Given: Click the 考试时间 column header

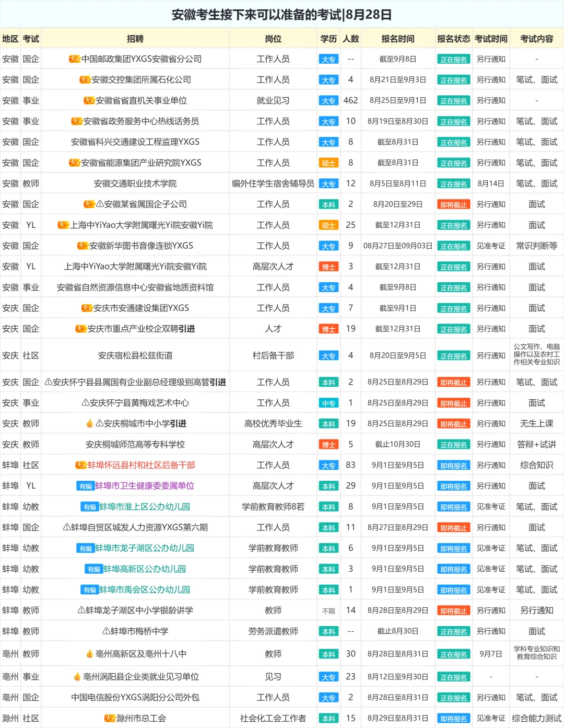Looking at the screenshot, I should click(491, 39).
